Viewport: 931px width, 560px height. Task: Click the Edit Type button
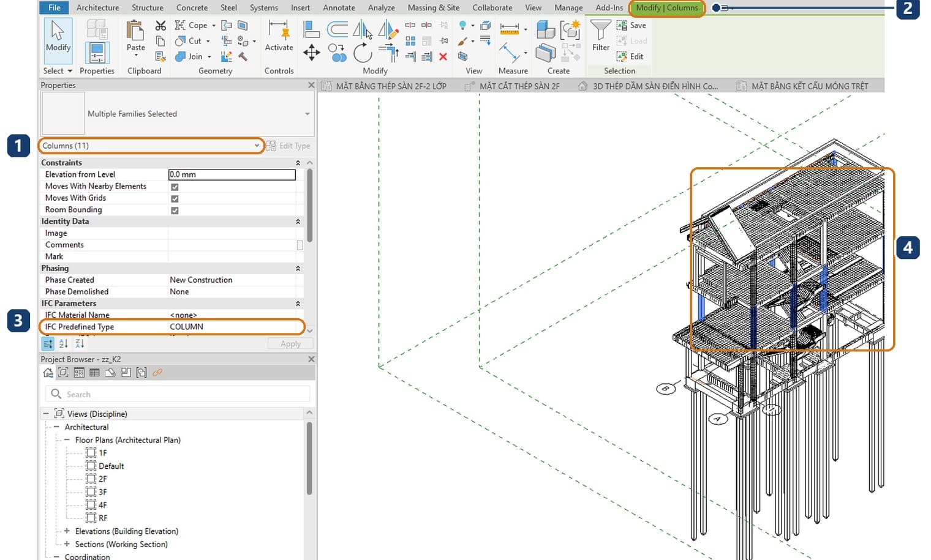click(288, 146)
